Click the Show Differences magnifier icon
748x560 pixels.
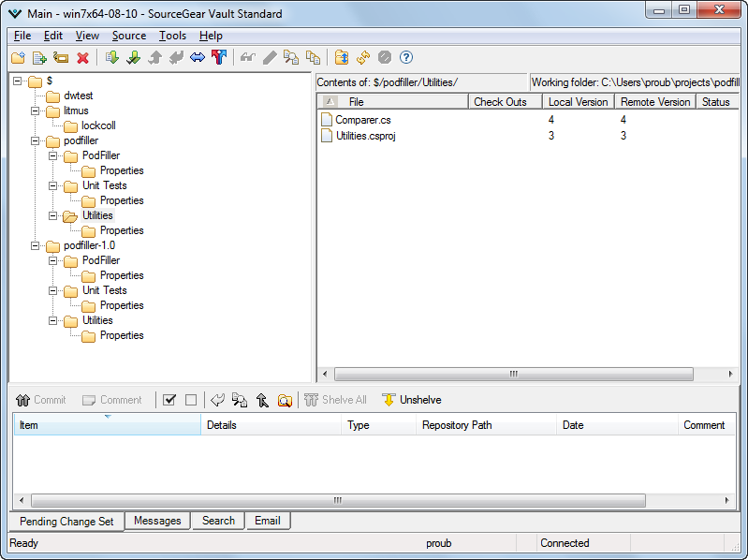click(291, 58)
